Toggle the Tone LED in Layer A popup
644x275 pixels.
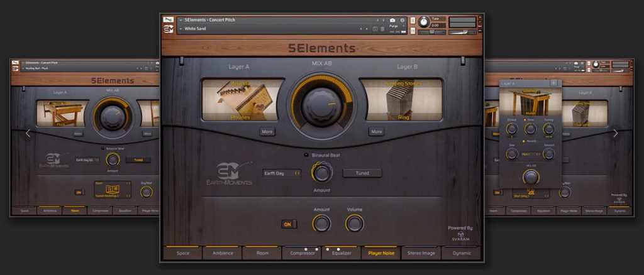(x=525, y=119)
